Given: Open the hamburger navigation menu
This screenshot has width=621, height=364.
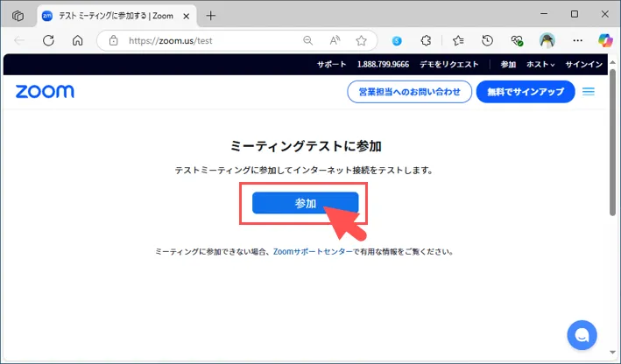Looking at the screenshot, I should tap(589, 92).
